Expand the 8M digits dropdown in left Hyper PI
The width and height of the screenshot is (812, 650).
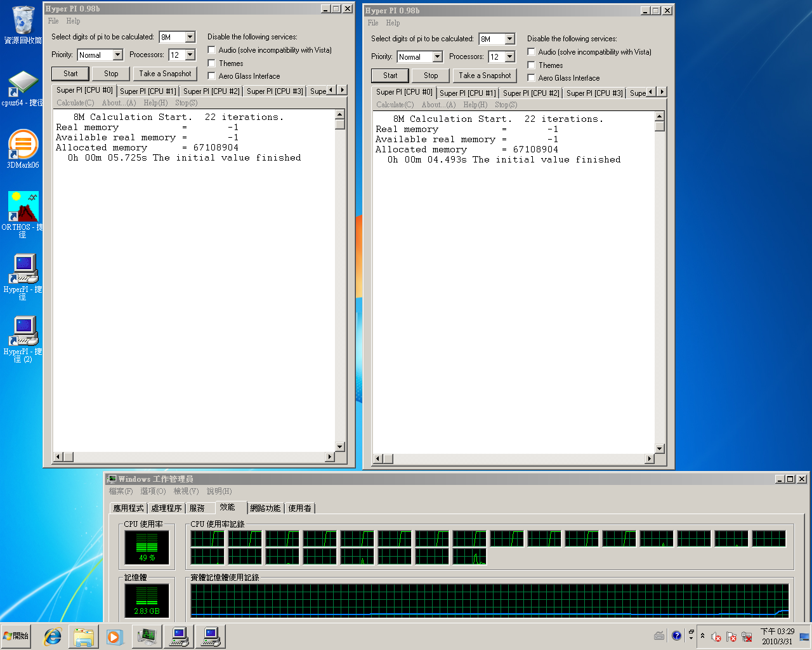(190, 37)
